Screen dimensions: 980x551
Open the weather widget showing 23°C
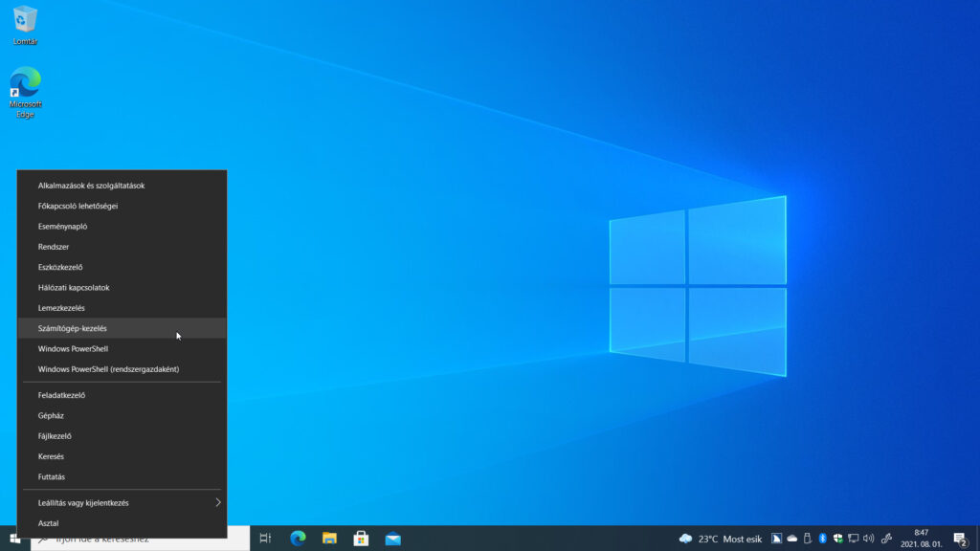coord(720,539)
